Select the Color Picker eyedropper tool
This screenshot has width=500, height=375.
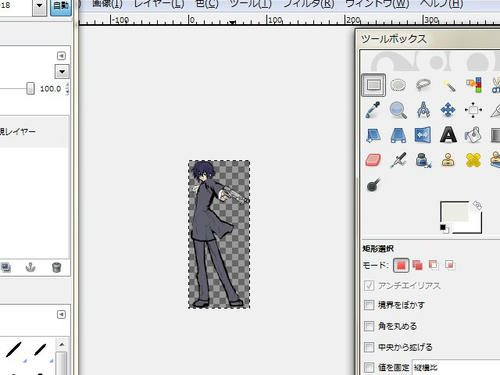click(x=373, y=110)
